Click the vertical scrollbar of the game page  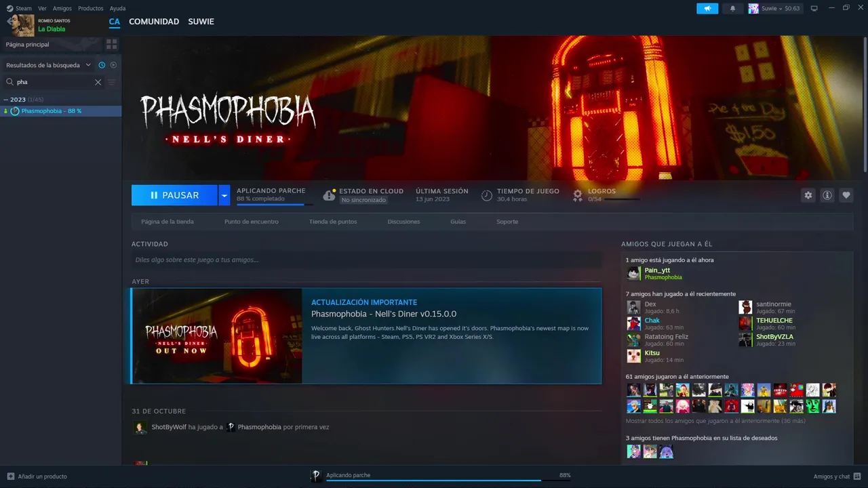865,104
